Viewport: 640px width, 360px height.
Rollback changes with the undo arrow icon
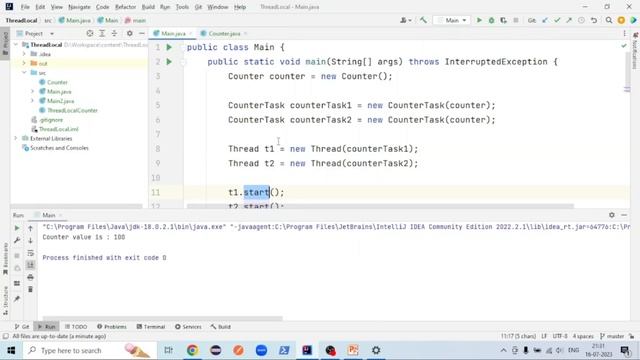(594, 20)
